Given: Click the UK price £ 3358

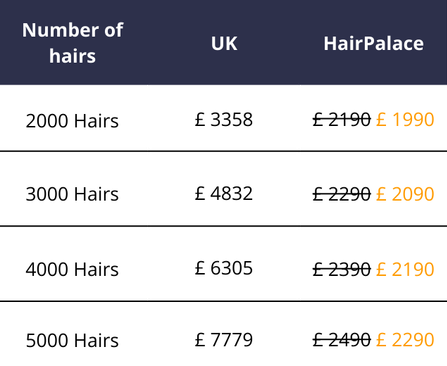Looking at the screenshot, I should click(224, 119).
